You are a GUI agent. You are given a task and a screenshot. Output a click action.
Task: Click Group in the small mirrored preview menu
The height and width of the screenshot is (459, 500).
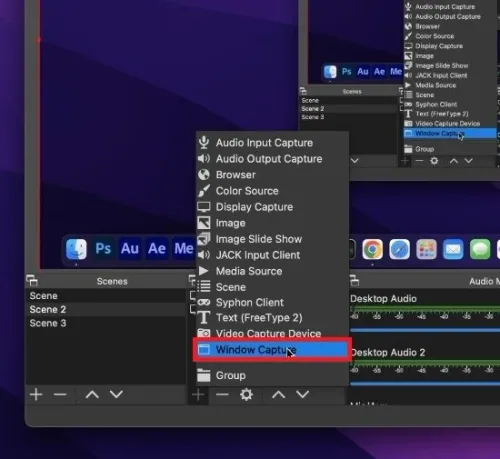(450, 149)
